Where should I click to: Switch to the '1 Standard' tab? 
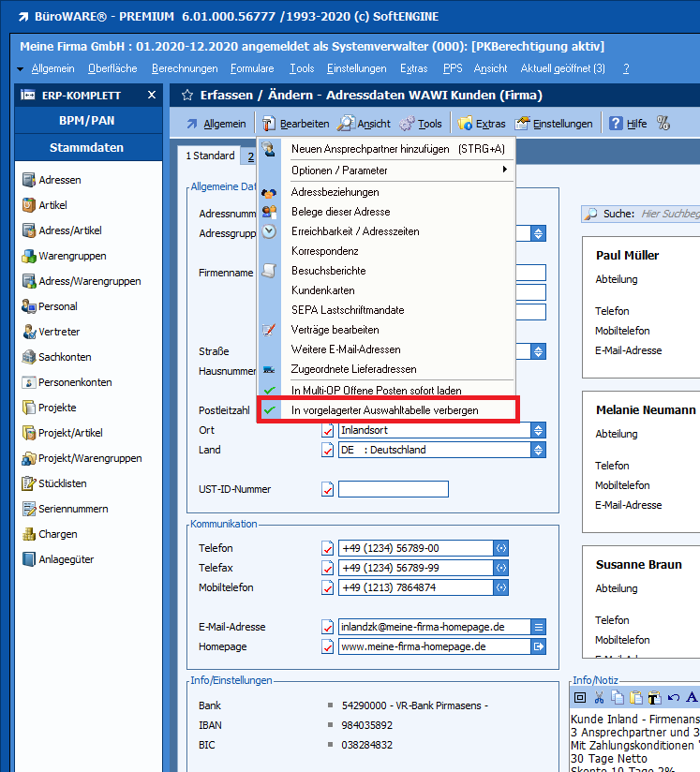pyautogui.click(x=210, y=156)
